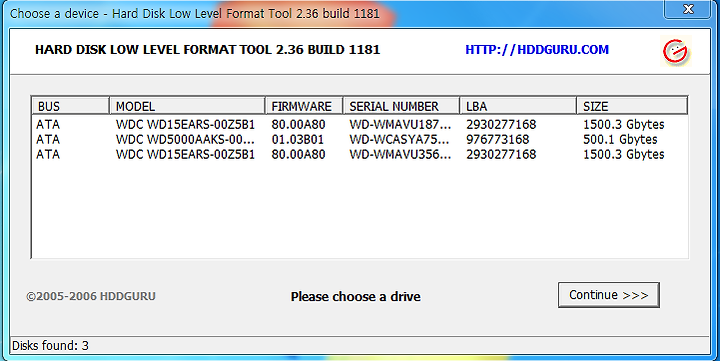
Task: Click the 'Disks found: 3' status bar text
Action: coord(50,345)
